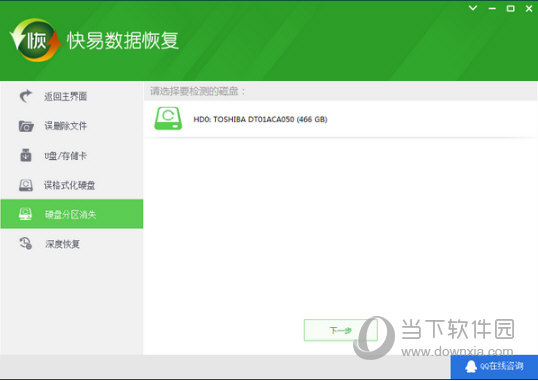Image resolution: width=538 pixels, height=381 pixels.
Task: Open the QQ在线咨询 online support button
Action: [x=494, y=367]
